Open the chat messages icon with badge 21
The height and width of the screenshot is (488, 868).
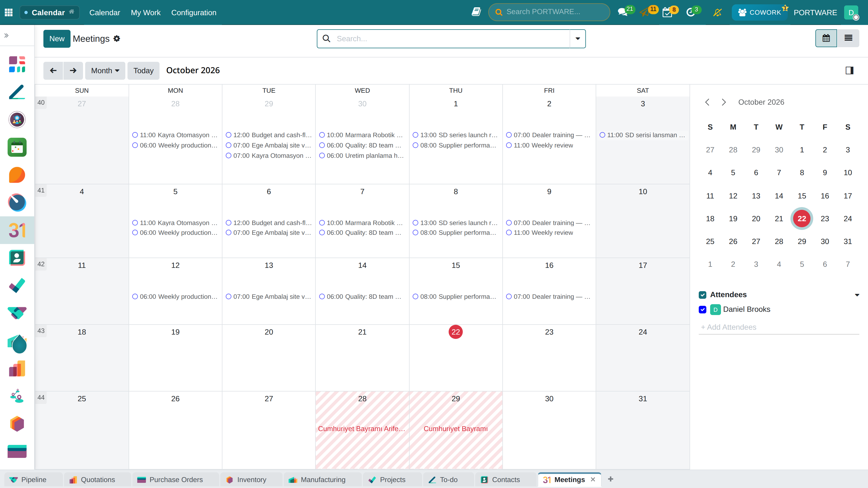[623, 12]
